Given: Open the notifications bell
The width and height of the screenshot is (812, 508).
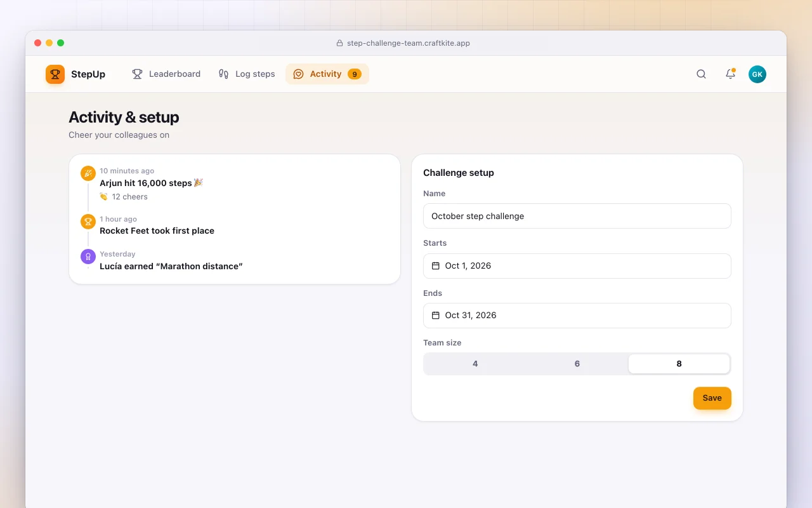Looking at the screenshot, I should click(x=730, y=74).
